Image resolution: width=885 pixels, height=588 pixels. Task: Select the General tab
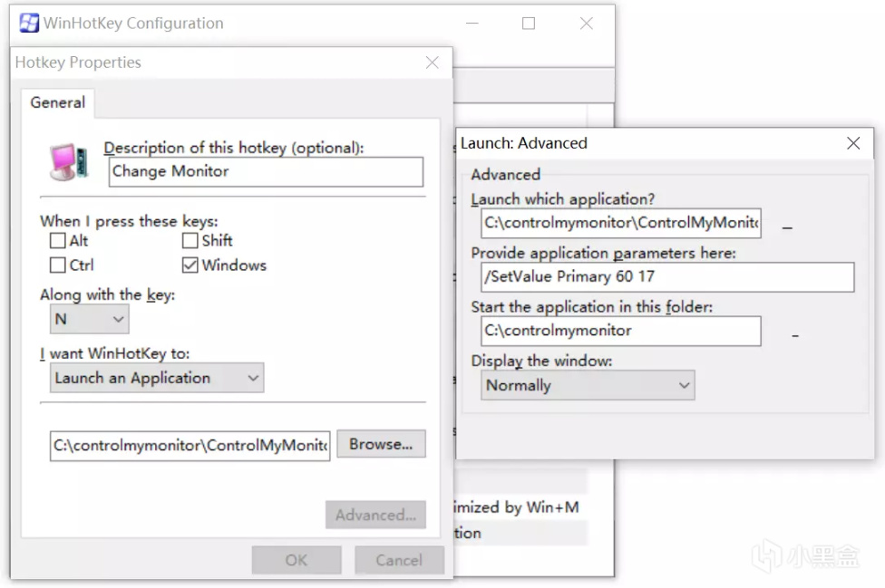tap(57, 102)
